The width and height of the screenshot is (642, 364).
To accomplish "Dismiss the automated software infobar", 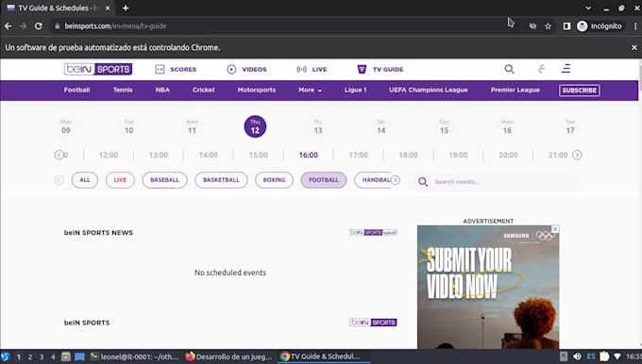I will 634,47.
